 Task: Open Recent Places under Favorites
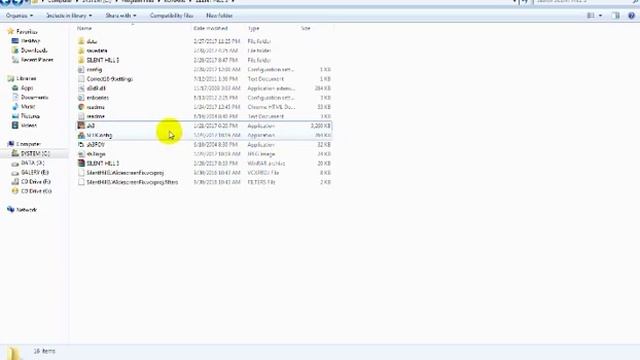tap(37, 60)
